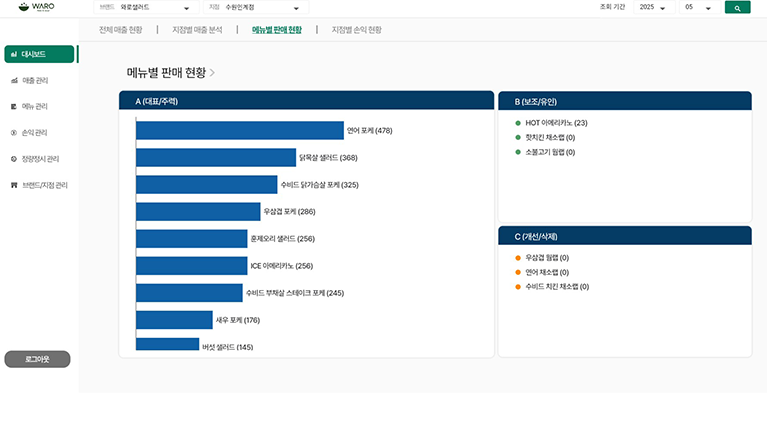The image size is (767, 445).
Task: Open 대시보드 via its chart icon
Action: tap(13, 54)
